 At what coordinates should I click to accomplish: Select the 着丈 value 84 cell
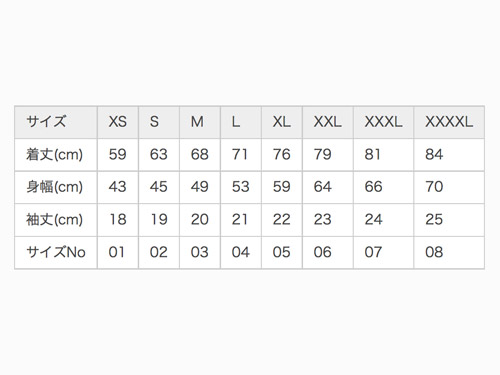(x=449, y=155)
